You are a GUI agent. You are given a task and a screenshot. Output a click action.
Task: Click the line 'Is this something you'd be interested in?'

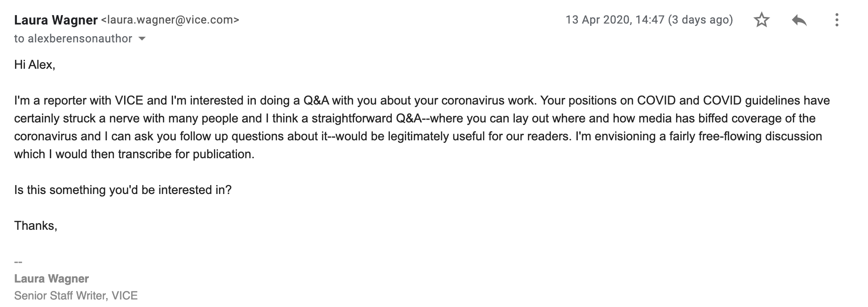[x=123, y=190]
